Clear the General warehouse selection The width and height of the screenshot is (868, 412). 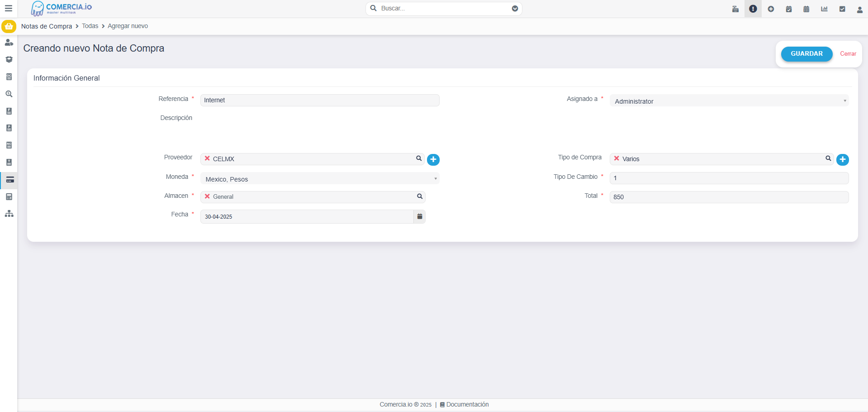pos(207,196)
